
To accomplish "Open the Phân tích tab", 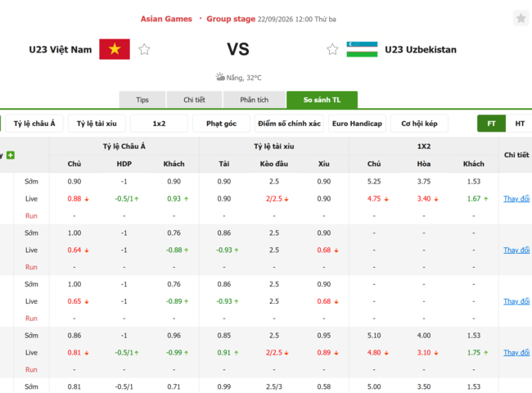I will pos(254,100).
